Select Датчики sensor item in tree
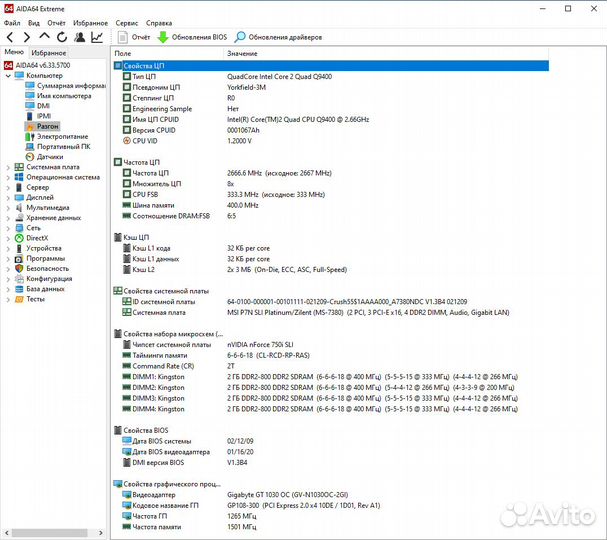Image resolution: width=607 pixels, height=540 pixels. [50, 157]
